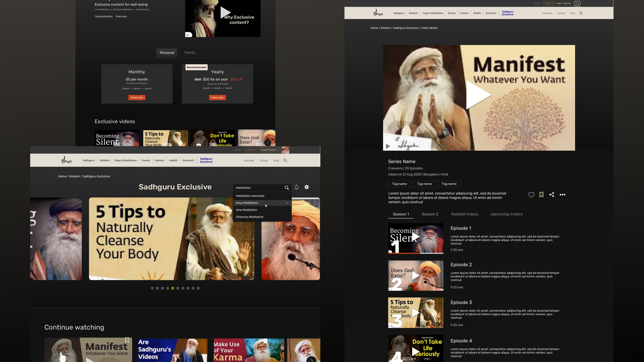Open the Terms and Conditions link
Screen dimensions: 644x362
[x=103, y=16]
